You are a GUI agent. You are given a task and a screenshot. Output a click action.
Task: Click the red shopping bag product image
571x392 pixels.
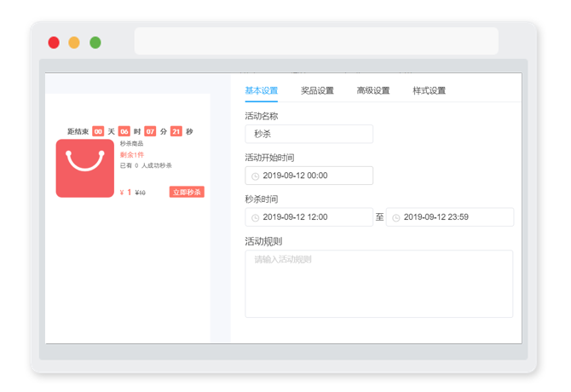[x=85, y=168]
